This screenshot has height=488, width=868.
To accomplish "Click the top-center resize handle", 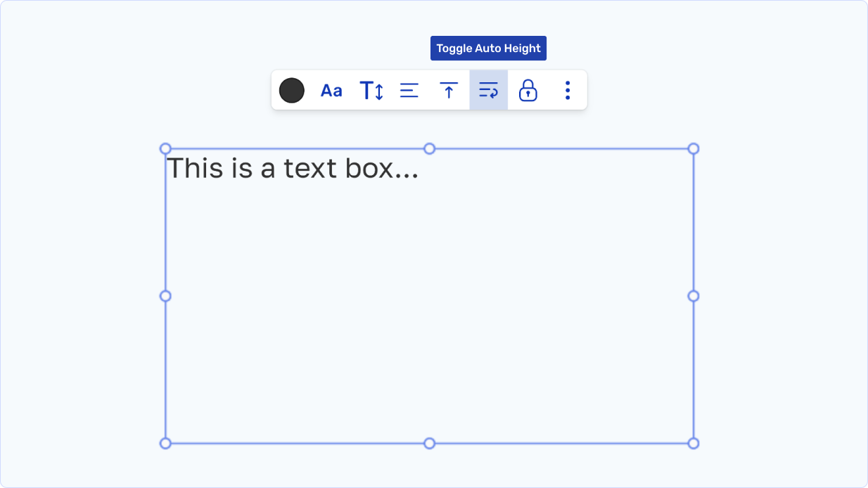I will tap(429, 148).
